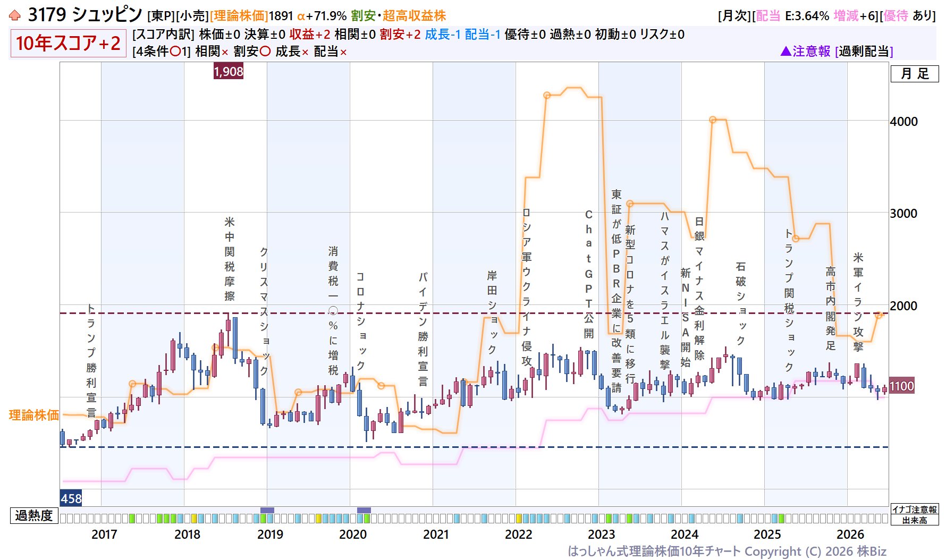The image size is (946, 560).
Task: Click the red cross mark after 配当
Action: (343, 52)
